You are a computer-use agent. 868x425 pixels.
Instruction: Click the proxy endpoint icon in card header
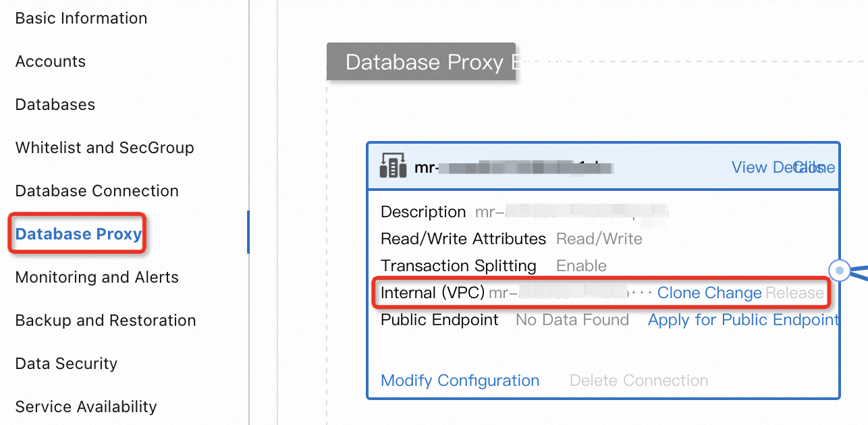(393, 166)
